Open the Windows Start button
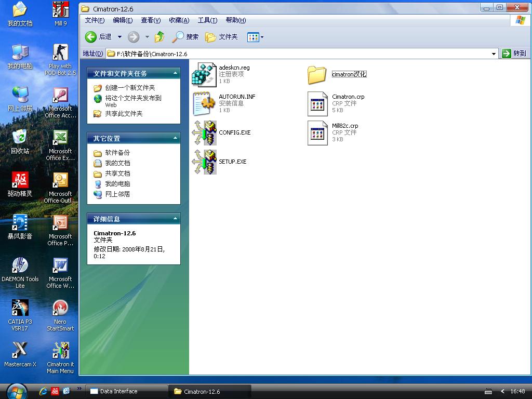The image size is (532, 399). (16, 392)
